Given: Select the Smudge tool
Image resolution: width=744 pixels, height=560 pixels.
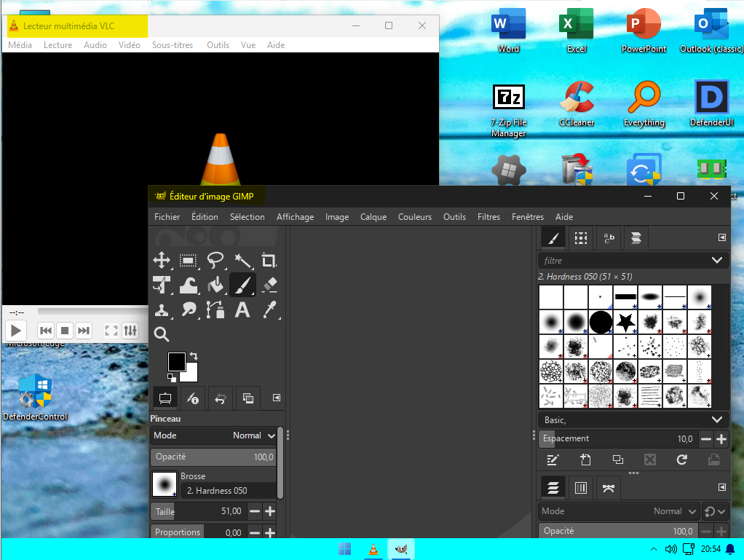Looking at the screenshot, I should [189, 309].
